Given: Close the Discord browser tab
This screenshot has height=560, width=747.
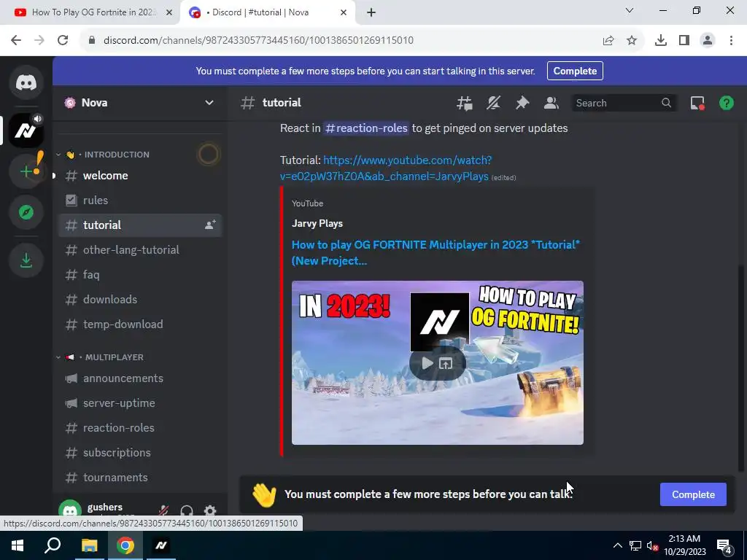Looking at the screenshot, I should tap(344, 12).
